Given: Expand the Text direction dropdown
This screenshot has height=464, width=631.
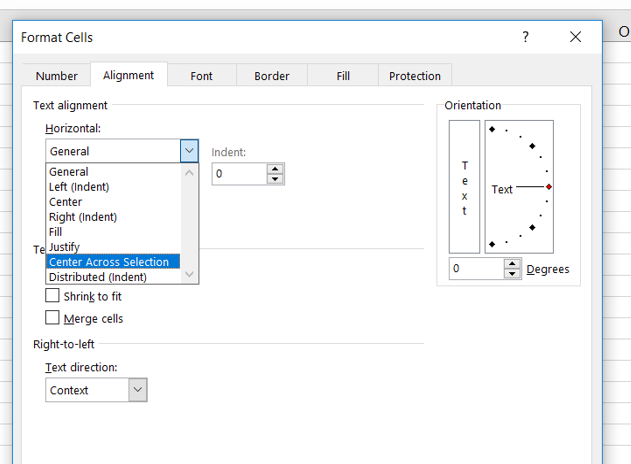Looking at the screenshot, I should 137,390.
